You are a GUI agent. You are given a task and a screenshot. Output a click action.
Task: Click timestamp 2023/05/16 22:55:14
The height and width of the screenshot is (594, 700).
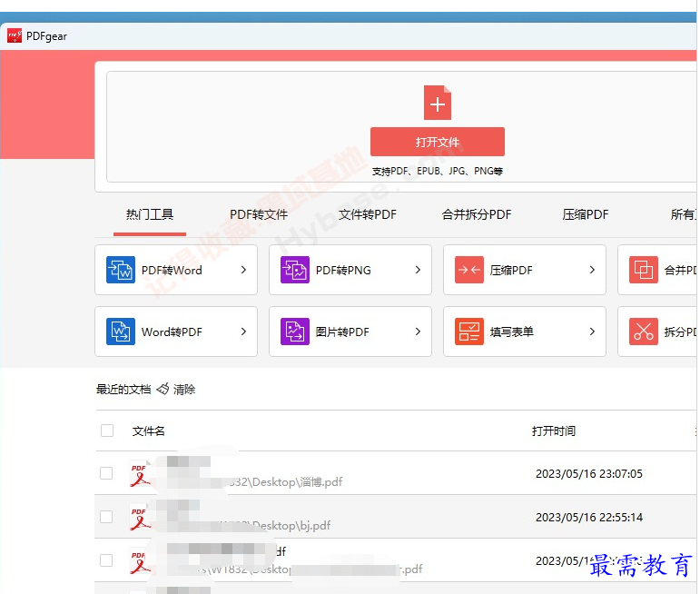pos(589,518)
